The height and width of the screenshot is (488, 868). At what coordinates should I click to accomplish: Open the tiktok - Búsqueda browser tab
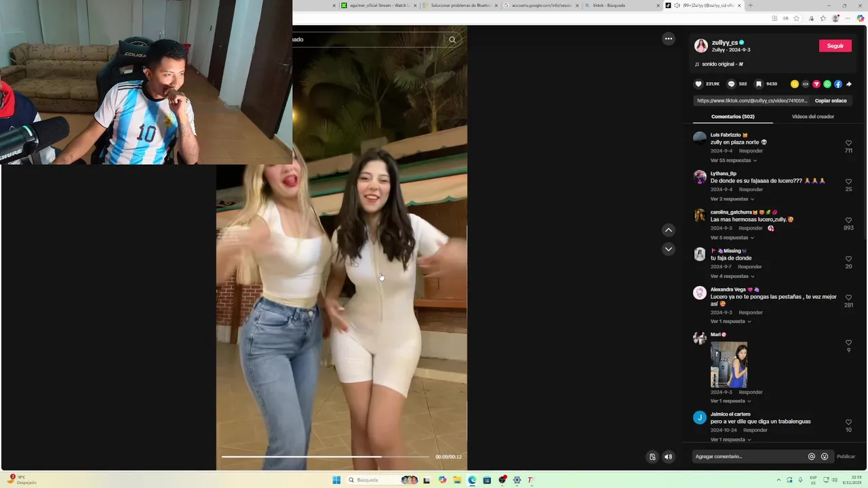tap(622, 5)
